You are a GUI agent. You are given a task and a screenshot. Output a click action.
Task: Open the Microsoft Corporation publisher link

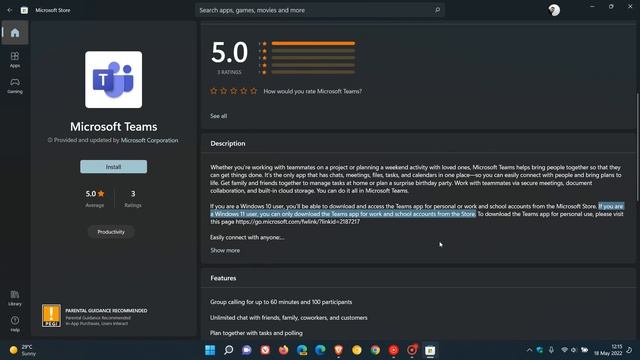[149, 140]
